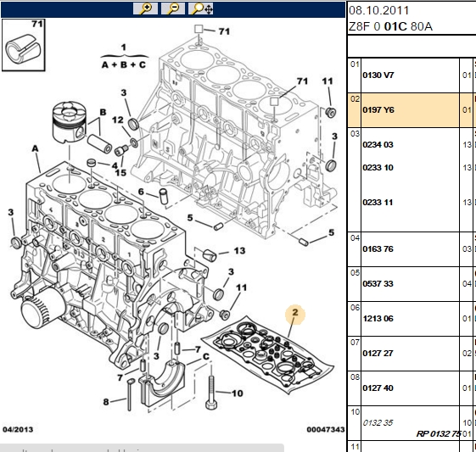Screen dimensions: 476x452
Task: Click callout 4 near the cap
Action: [x=115, y=165]
